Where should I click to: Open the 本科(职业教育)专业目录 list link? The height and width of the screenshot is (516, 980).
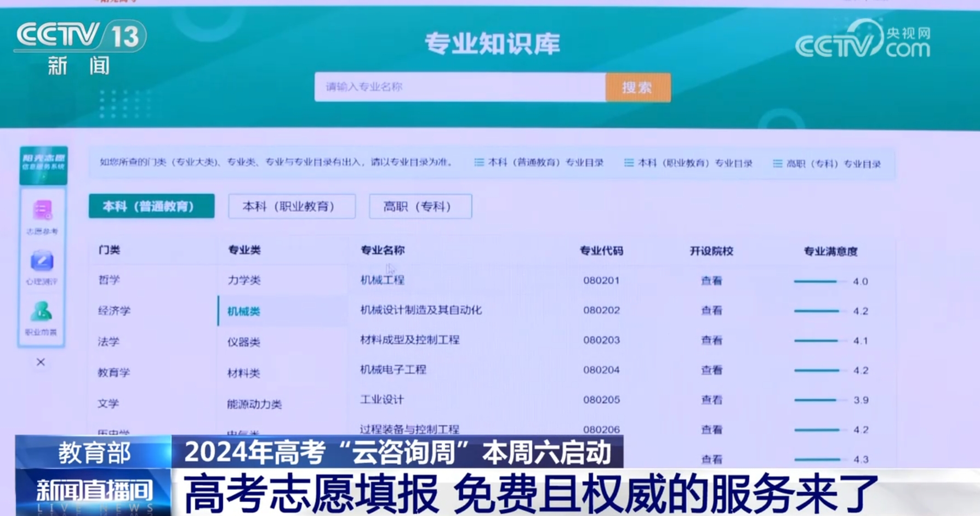688,163
